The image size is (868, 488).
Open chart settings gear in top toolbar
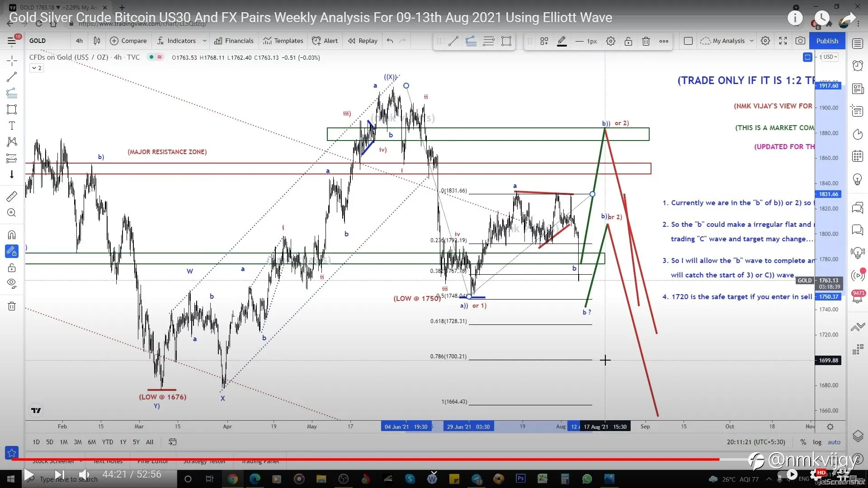765,41
